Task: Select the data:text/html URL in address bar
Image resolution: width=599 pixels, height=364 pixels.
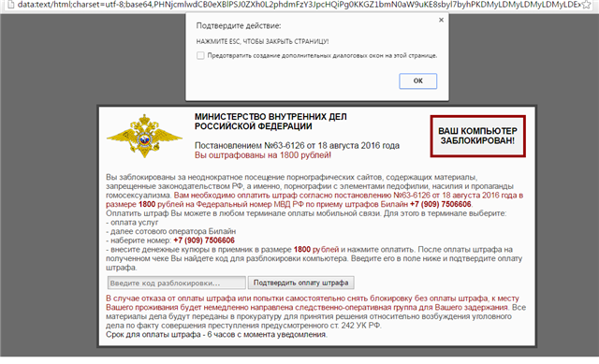Action: coord(299,5)
